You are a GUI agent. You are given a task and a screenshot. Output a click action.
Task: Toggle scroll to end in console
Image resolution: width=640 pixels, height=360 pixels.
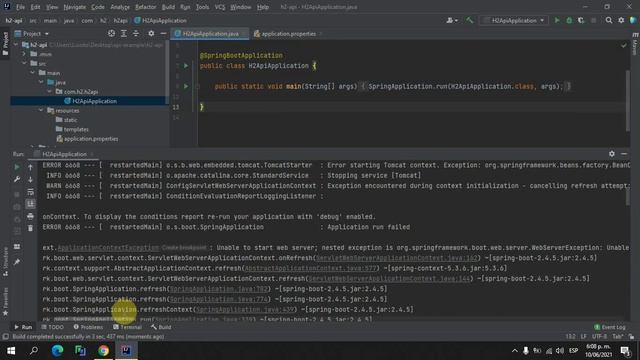click(30, 204)
